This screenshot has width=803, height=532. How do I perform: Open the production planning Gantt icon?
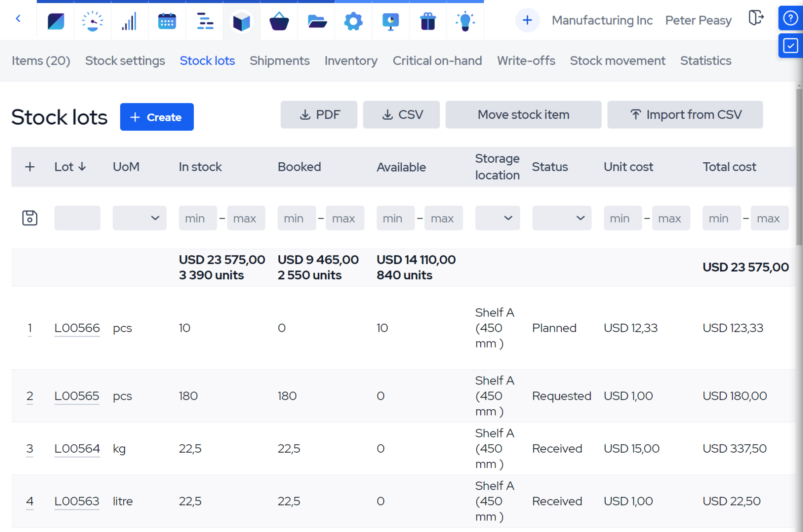point(204,20)
